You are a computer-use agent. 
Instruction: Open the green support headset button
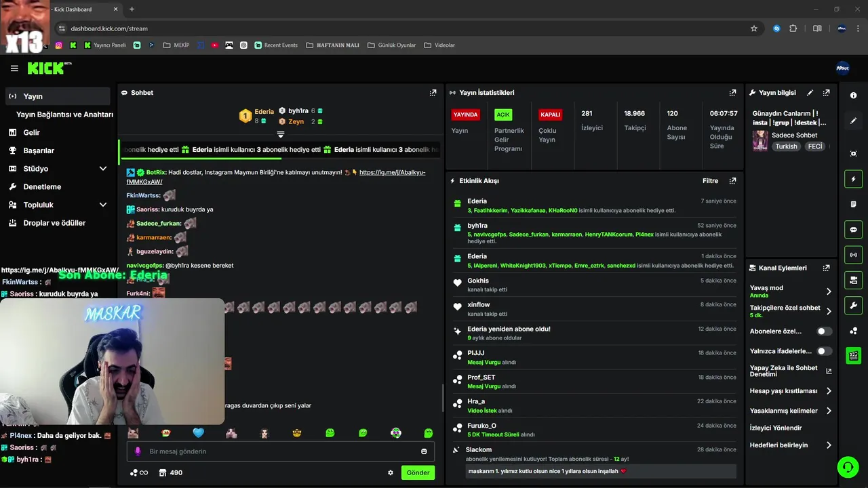pyautogui.click(x=847, y=467)
